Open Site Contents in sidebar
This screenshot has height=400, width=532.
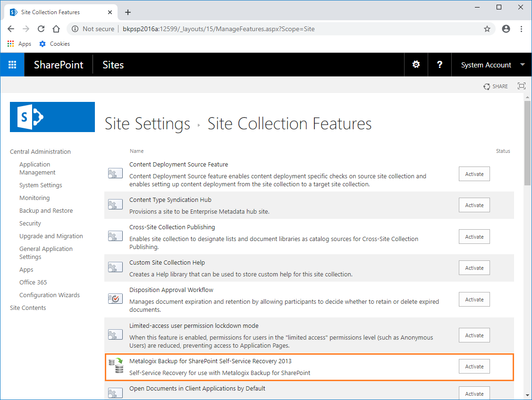[x=28, y=308]
